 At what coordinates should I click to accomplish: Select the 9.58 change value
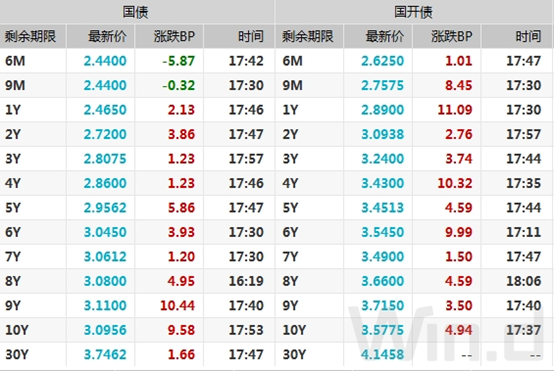pos(181,330)
